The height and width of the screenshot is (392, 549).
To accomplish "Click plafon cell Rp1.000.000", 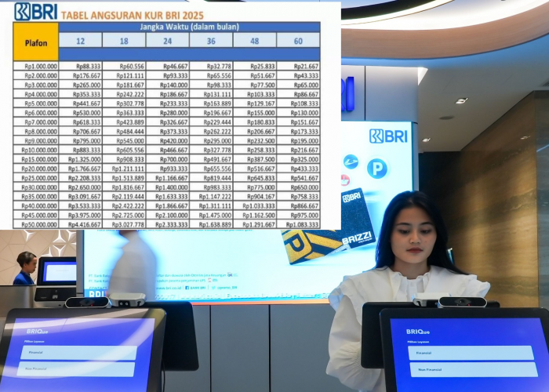I will (x=36, y=66).
